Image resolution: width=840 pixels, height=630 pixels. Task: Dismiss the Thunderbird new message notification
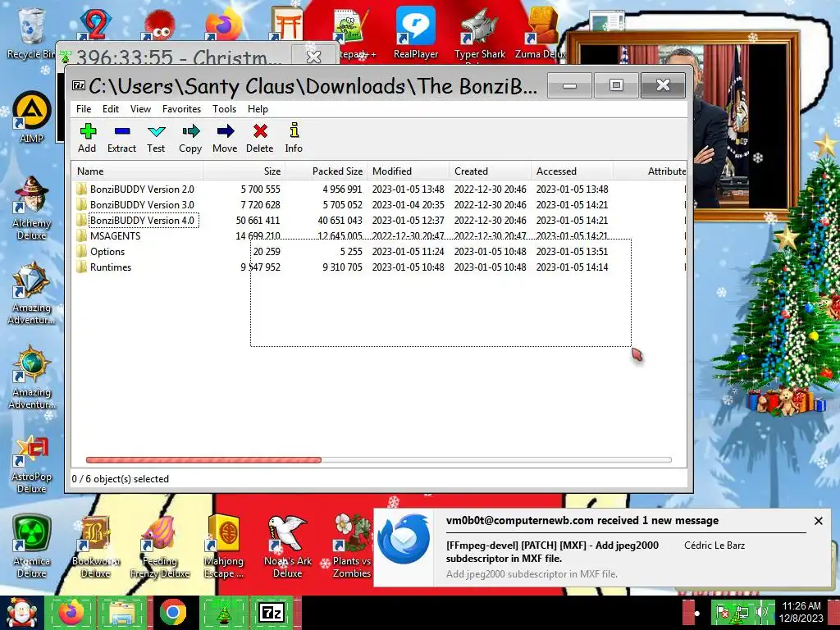click(818, 521)
